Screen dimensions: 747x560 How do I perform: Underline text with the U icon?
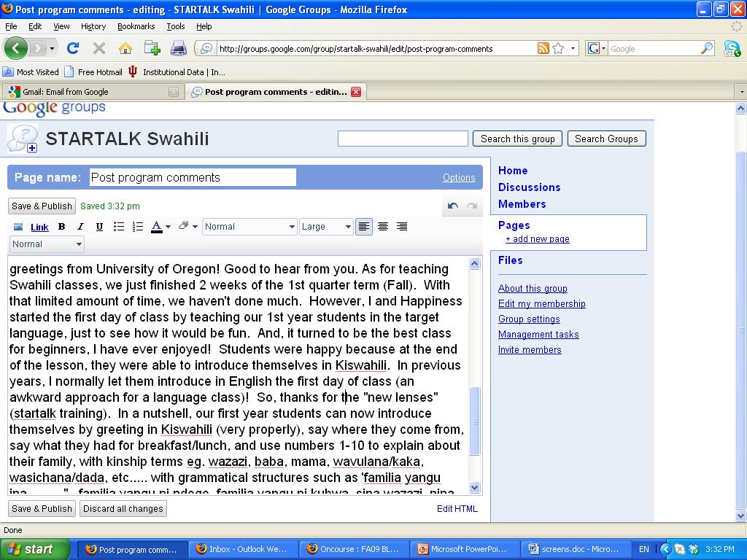[99, 227]
